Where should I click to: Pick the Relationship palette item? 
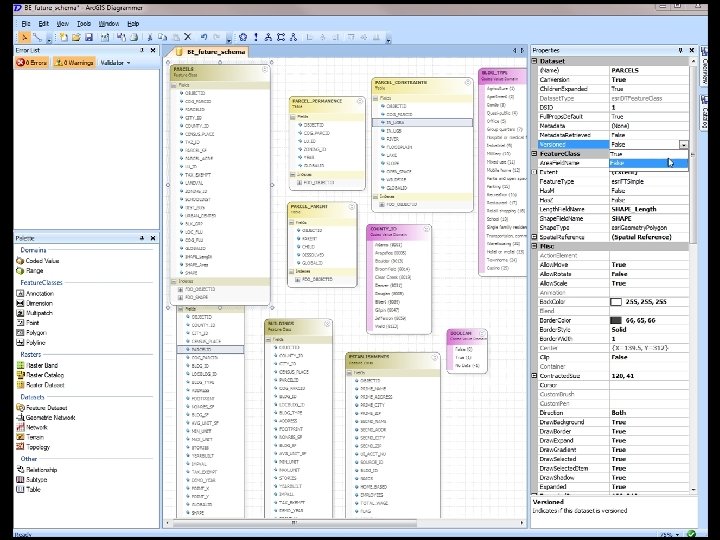(x=37, y=470)
